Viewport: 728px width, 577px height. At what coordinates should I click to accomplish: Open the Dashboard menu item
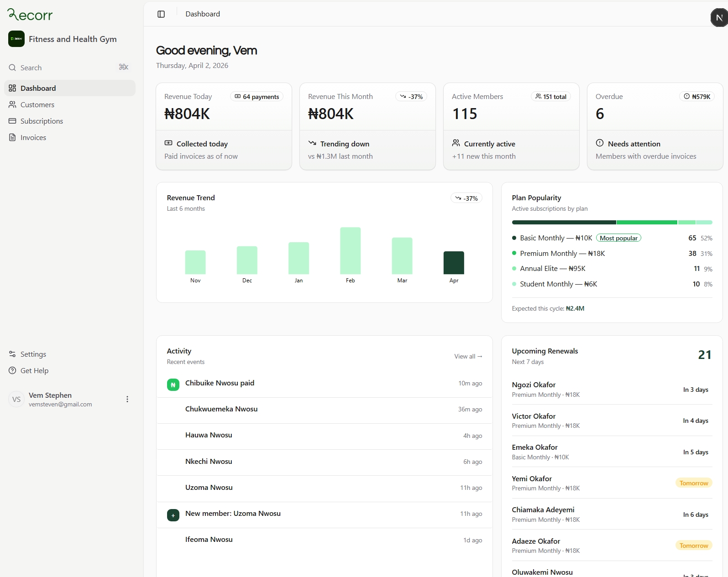tap(38, 88)
